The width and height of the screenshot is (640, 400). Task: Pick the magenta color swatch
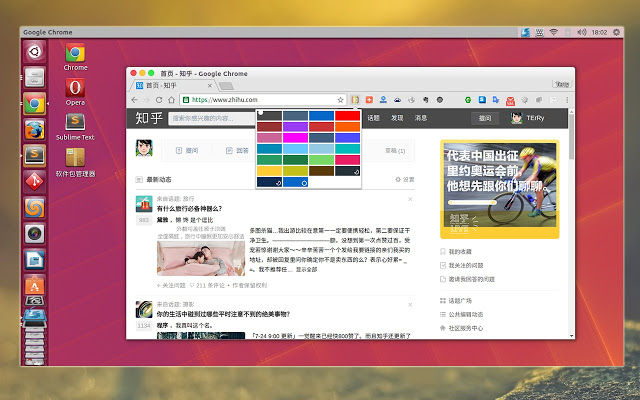295,138
